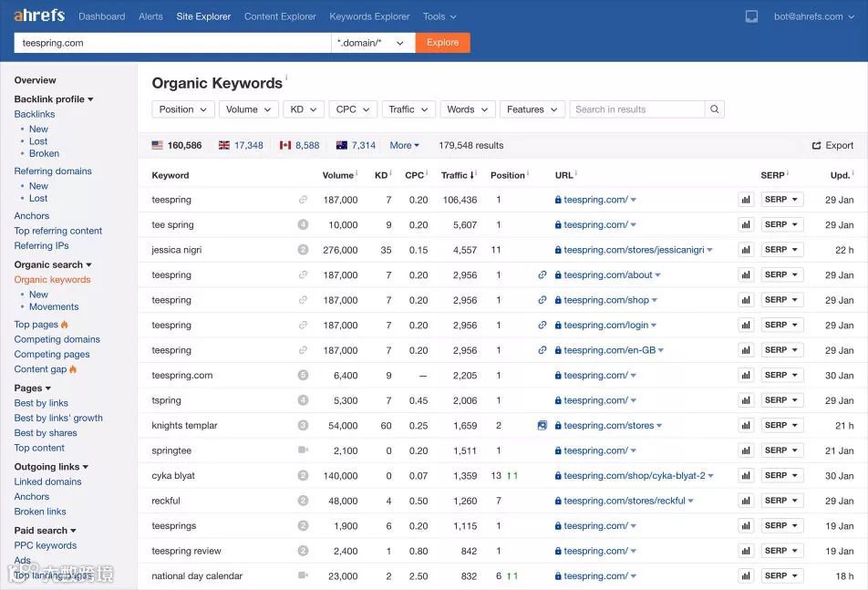Open Movements under Organic keywords

coord(54,306)
